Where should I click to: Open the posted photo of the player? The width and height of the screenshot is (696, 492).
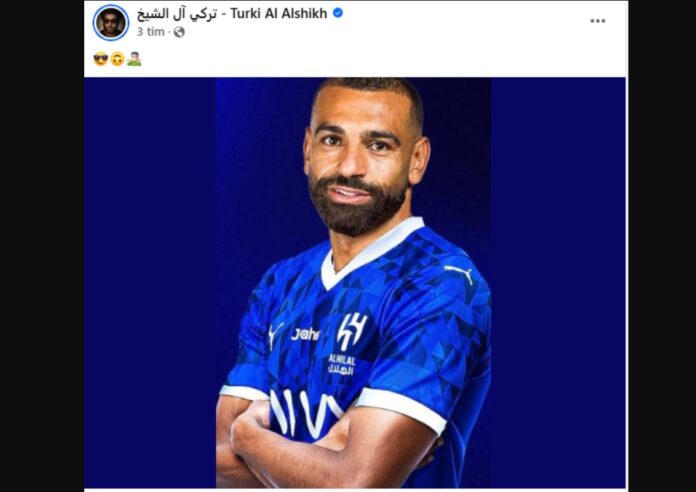(x=355, y=283)
